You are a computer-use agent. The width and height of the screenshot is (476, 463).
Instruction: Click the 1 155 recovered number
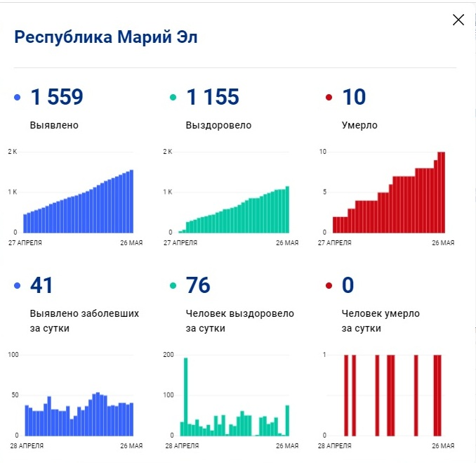(x=213, y=98)
